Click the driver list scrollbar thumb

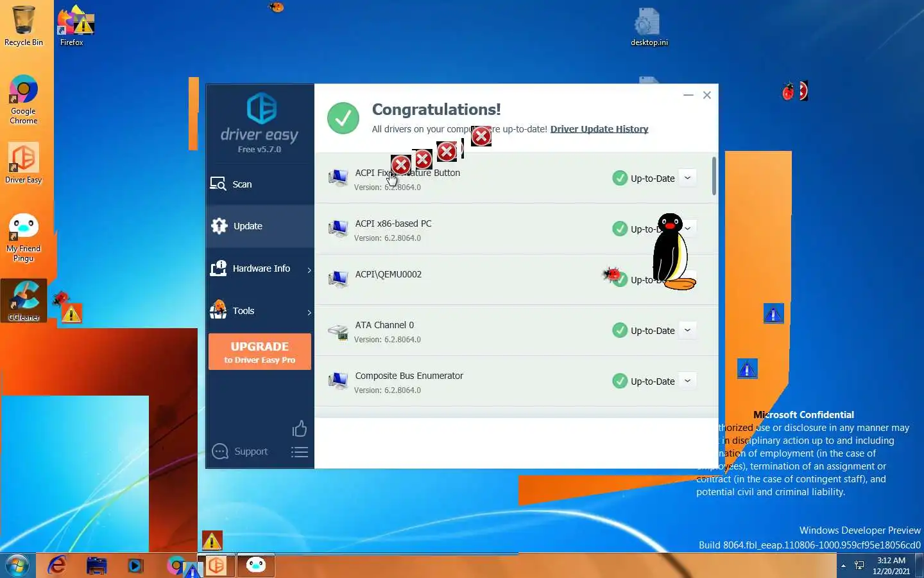click(714, 176)
